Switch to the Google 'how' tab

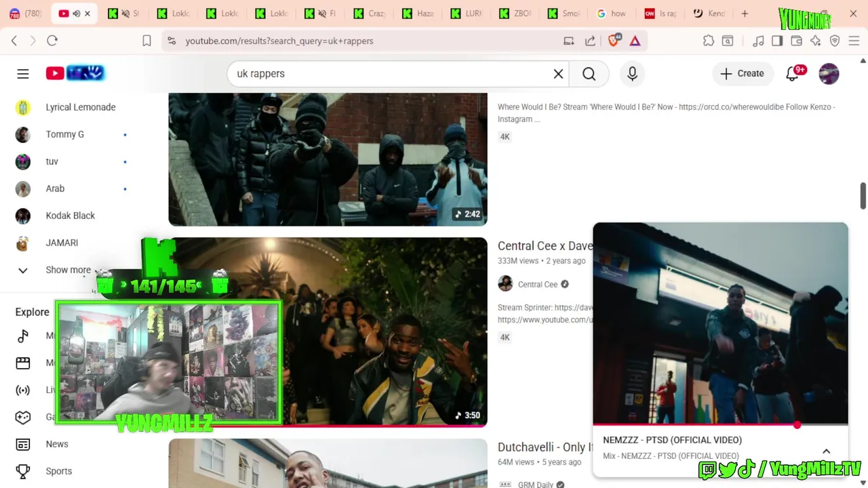(x=612, y=14)
